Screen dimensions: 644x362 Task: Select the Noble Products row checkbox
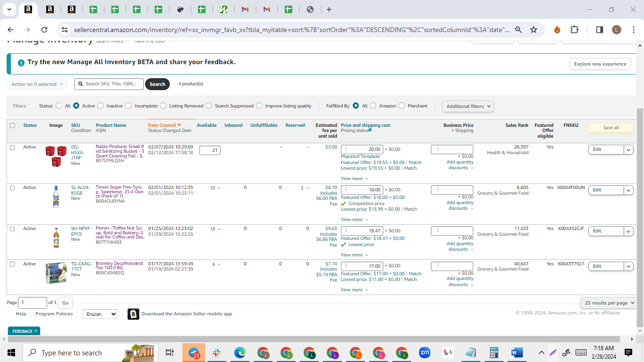point(12,148)
